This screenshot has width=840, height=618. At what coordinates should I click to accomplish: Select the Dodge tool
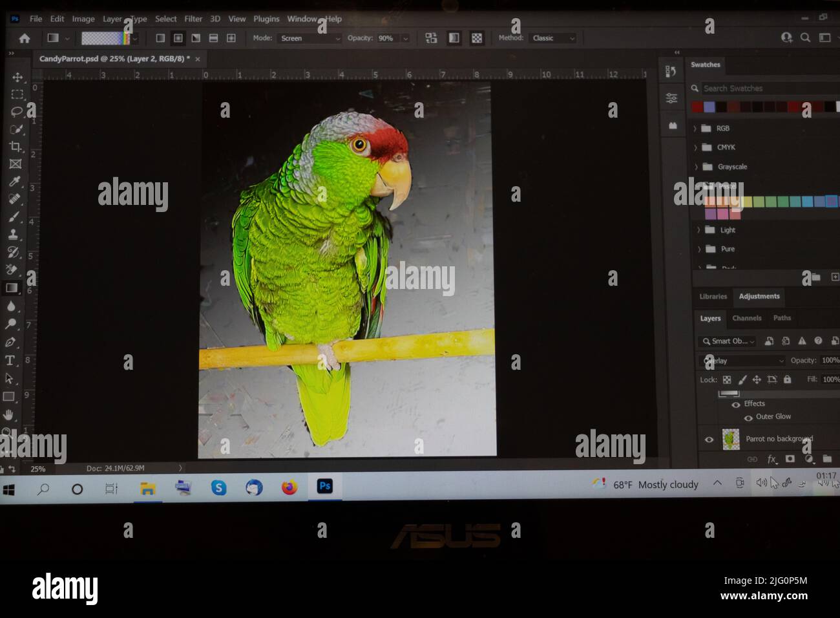pos(11,324)
